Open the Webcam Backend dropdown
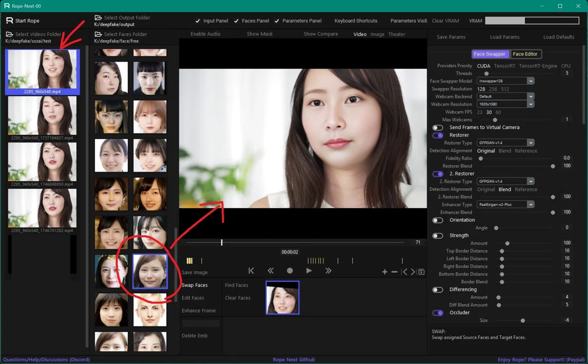588x364 pixels. (x=505, y=97)
